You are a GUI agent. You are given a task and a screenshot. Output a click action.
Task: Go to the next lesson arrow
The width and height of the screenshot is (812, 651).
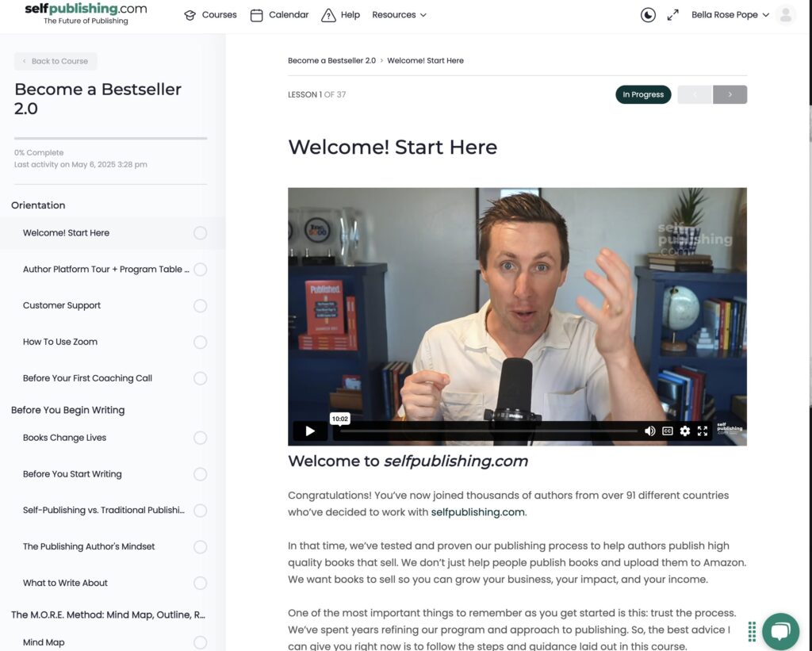coord(730,94)
